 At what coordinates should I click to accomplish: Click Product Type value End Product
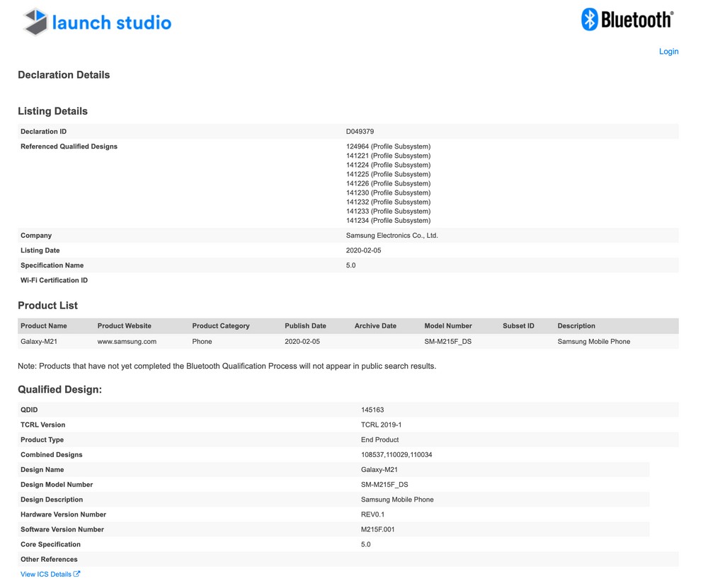pos(379,439)
